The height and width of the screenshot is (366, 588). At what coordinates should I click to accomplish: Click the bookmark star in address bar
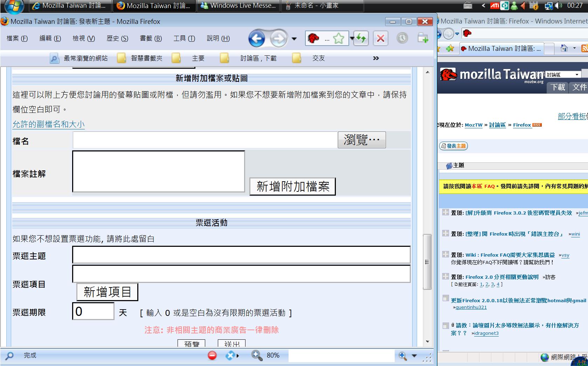[x=339, y=38]
